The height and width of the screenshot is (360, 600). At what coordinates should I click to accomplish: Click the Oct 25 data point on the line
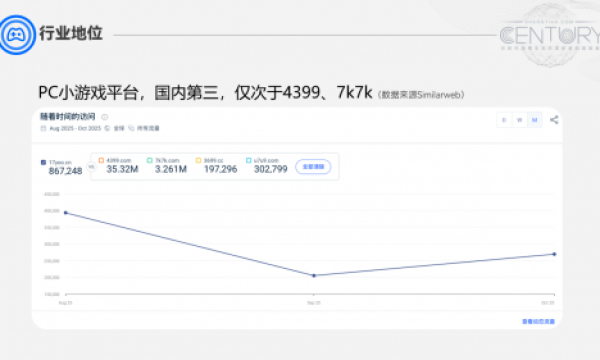click(x=554, y=254)
